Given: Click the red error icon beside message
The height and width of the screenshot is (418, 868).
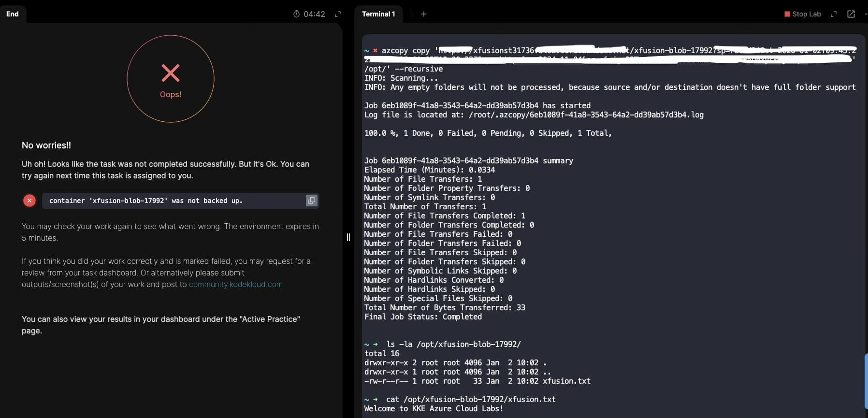Looking at the screenshot, I should 29,201.
